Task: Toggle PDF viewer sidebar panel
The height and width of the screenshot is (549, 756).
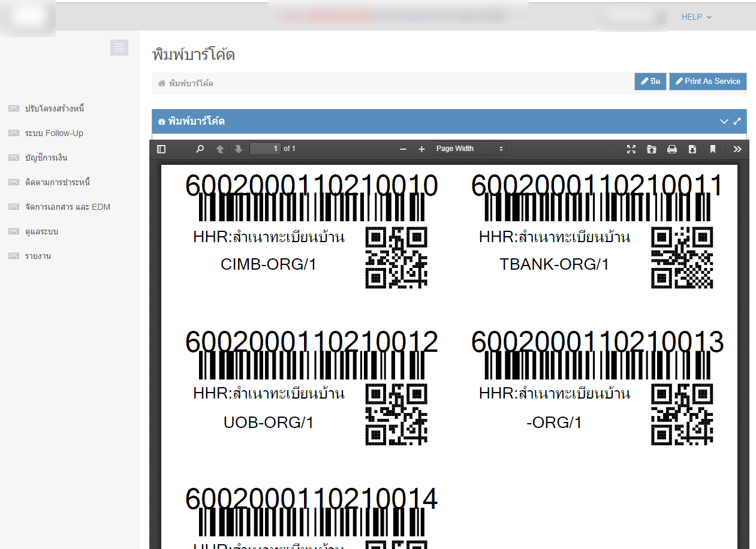Action: (161, 149)
